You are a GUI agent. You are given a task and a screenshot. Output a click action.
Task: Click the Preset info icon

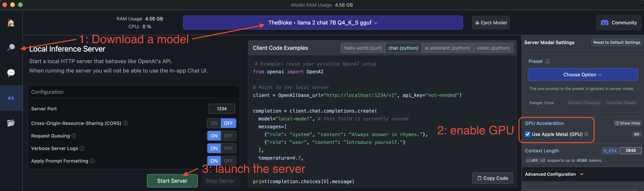pos(548,61)
